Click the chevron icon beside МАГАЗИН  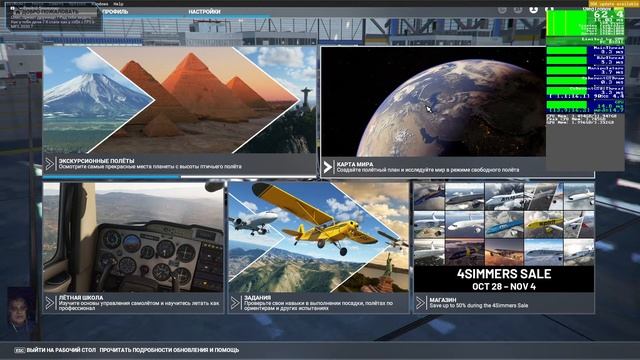(420, 302)
